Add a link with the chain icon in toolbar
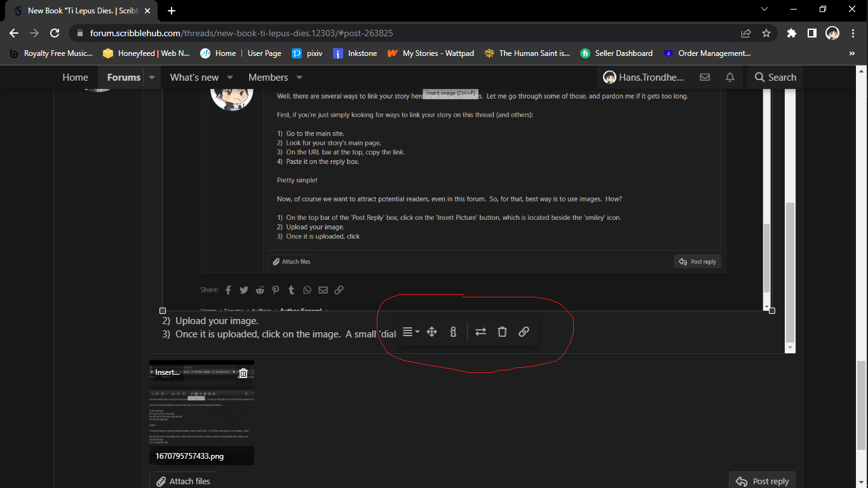 [524, 331]
